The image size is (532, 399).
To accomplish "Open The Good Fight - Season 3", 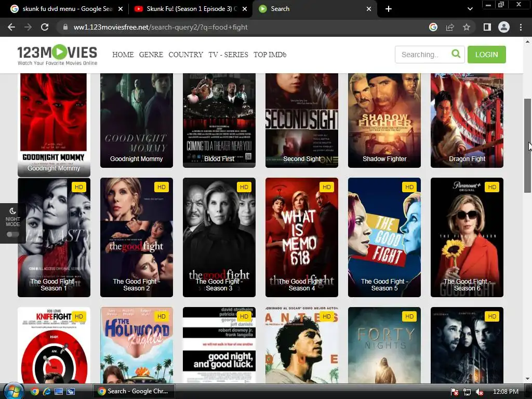I will [x=219, y=237].
